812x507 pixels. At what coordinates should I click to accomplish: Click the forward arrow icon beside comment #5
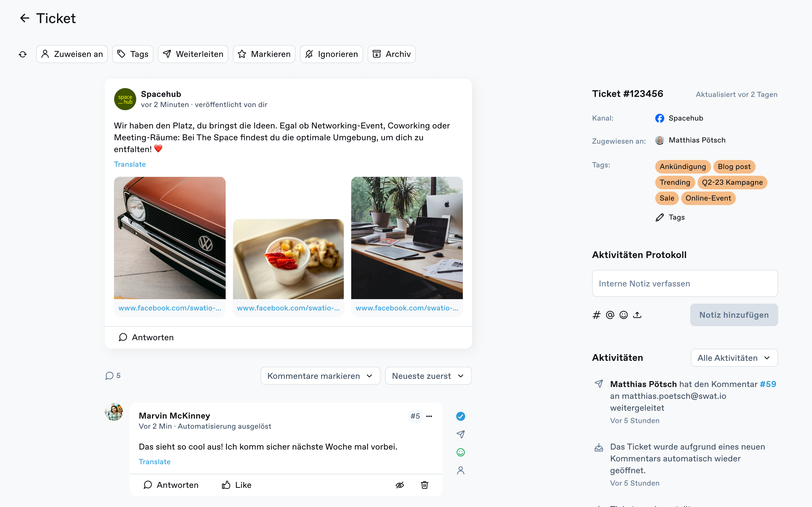461,434
